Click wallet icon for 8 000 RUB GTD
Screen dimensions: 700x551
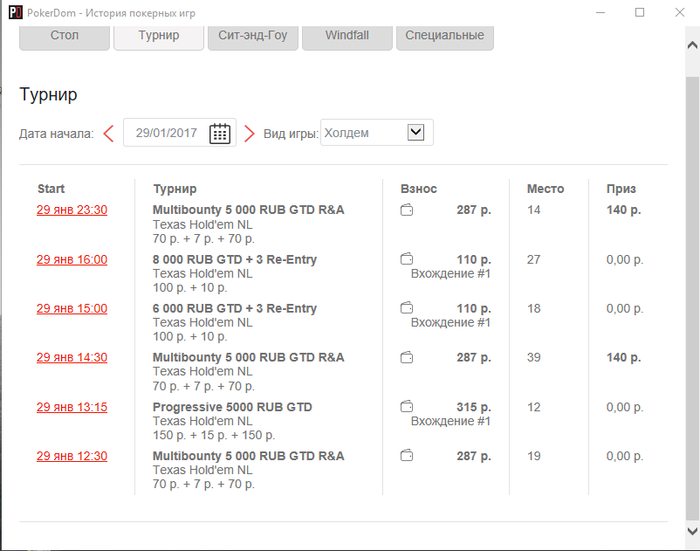406,259
